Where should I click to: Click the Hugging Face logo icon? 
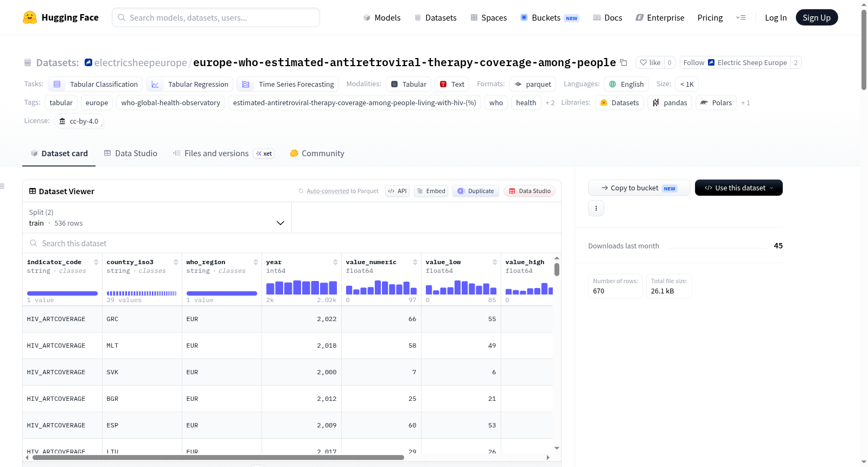pos(30,17)
